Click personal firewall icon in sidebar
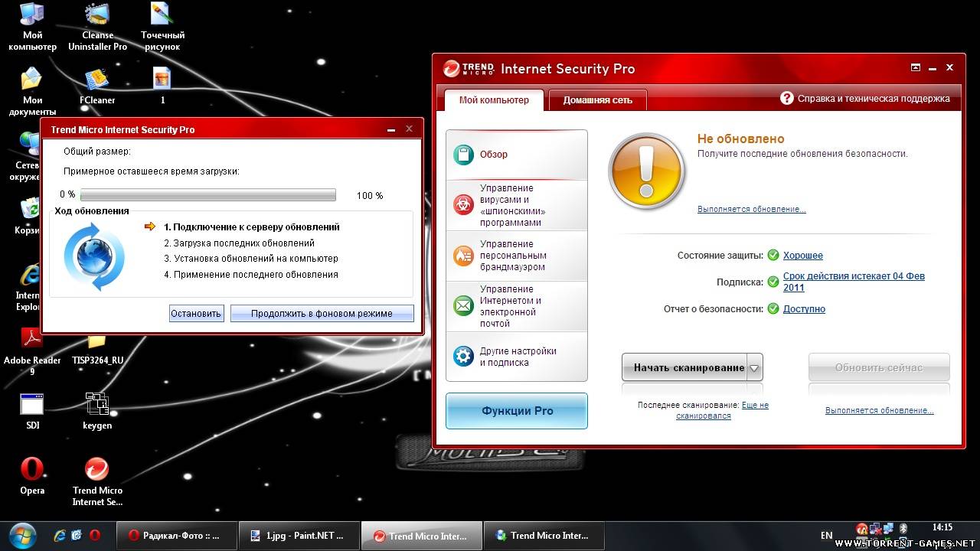This screenshot has width=980, height=551. point(463,255)
